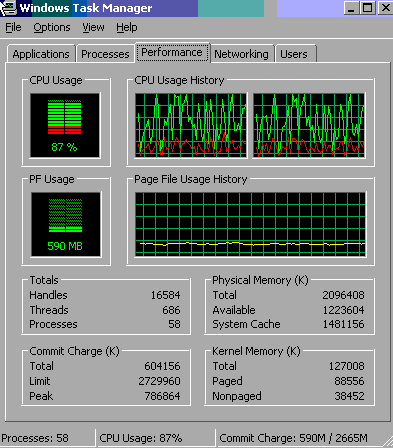Switch to the Networking tab
This screenshot has height=448, width=393.
(x=241, y=54)
